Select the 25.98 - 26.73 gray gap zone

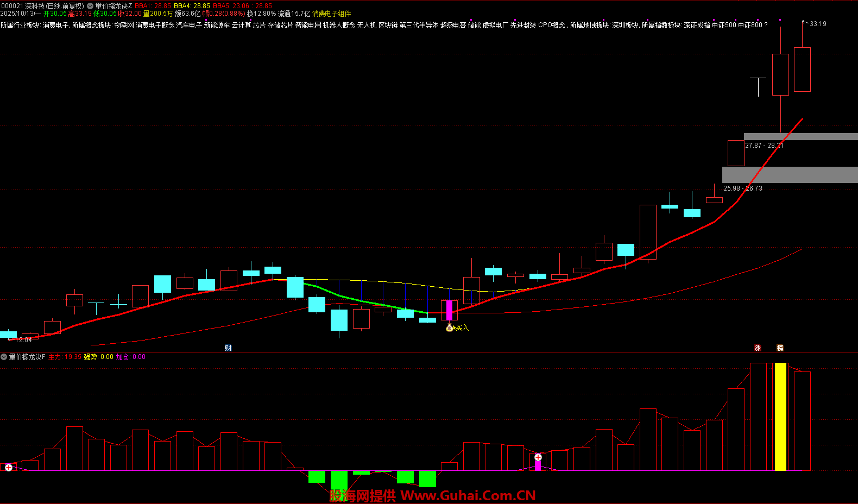point(790,175)
